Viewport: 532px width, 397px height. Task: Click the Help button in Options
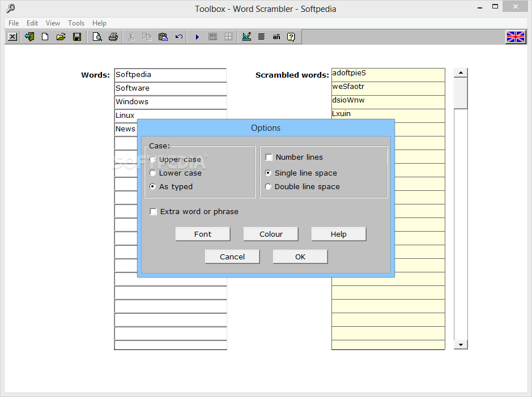point(339,234)
